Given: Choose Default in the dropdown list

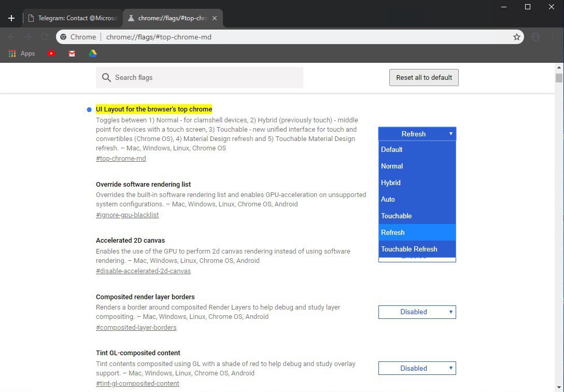Looking at the screenshot, I should tap(417, 150).
